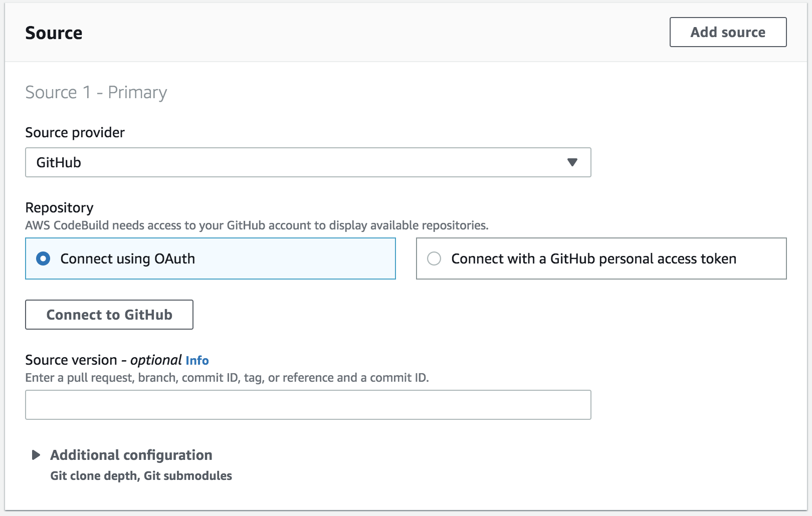Click the Source provider field label
Viewport: 812px width, 516px height.
coord(75,132)
